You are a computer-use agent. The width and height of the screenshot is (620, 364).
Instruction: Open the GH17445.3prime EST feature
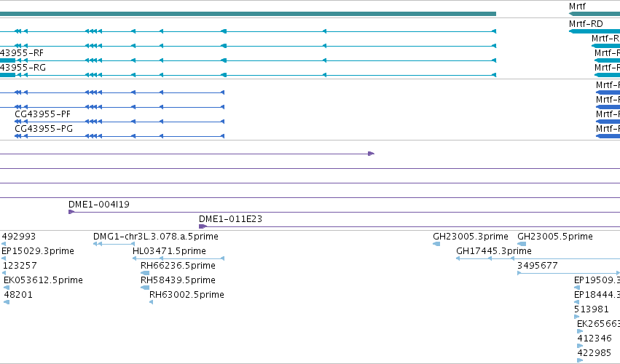tap(494, 251)
